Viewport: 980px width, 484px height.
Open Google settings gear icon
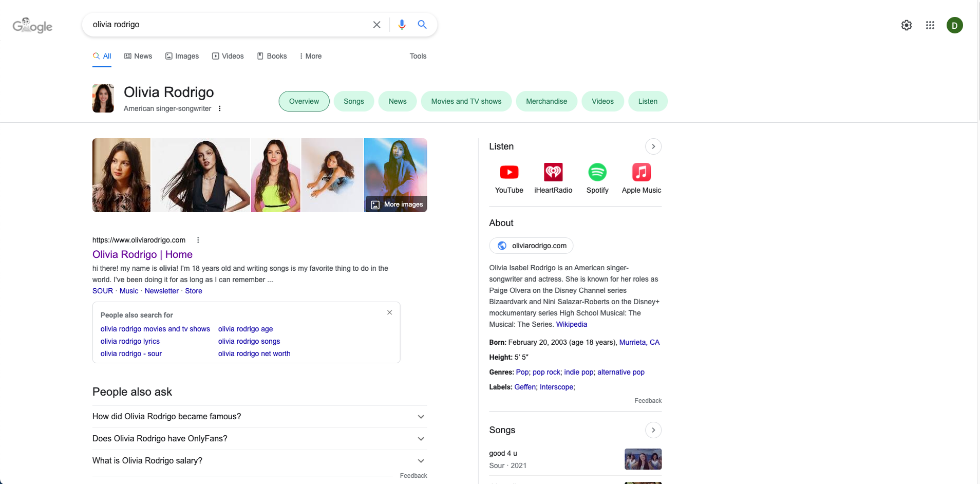pos(907,25)
